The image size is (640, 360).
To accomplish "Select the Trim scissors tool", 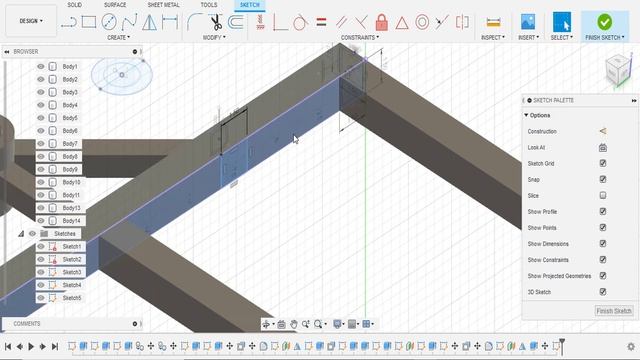I will tap(216, 22).
